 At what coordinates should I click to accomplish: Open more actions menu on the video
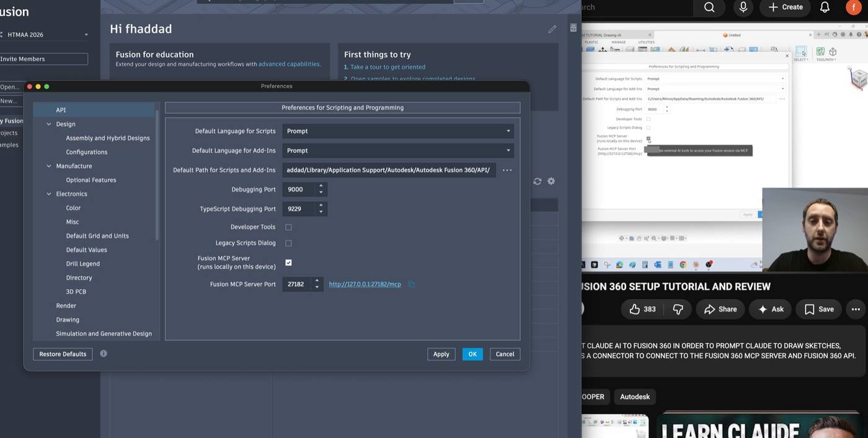856,309
